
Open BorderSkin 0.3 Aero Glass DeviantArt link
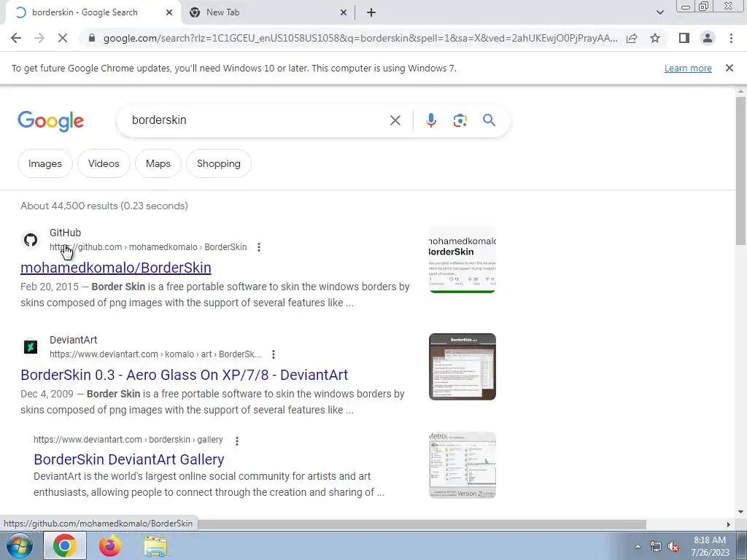185,375
